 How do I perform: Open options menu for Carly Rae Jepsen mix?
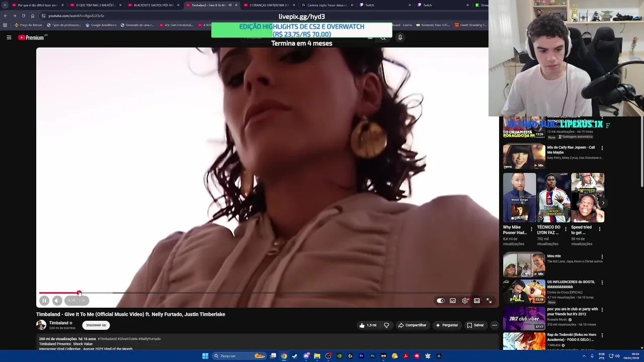(602, 148)
